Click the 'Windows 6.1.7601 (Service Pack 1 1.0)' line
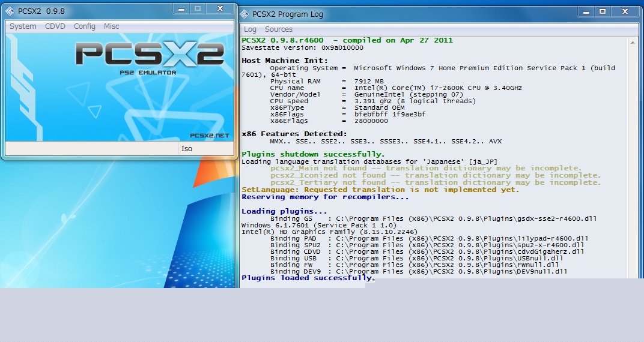Screen dimensions: 644x342 pos(319,226)
